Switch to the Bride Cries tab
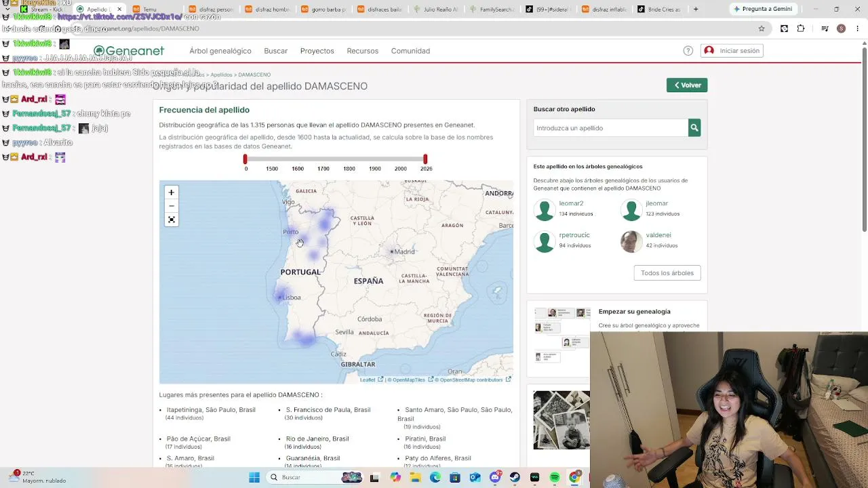This screenshot has height=488, width=868. pyautogui.click(x=660, y=9)
